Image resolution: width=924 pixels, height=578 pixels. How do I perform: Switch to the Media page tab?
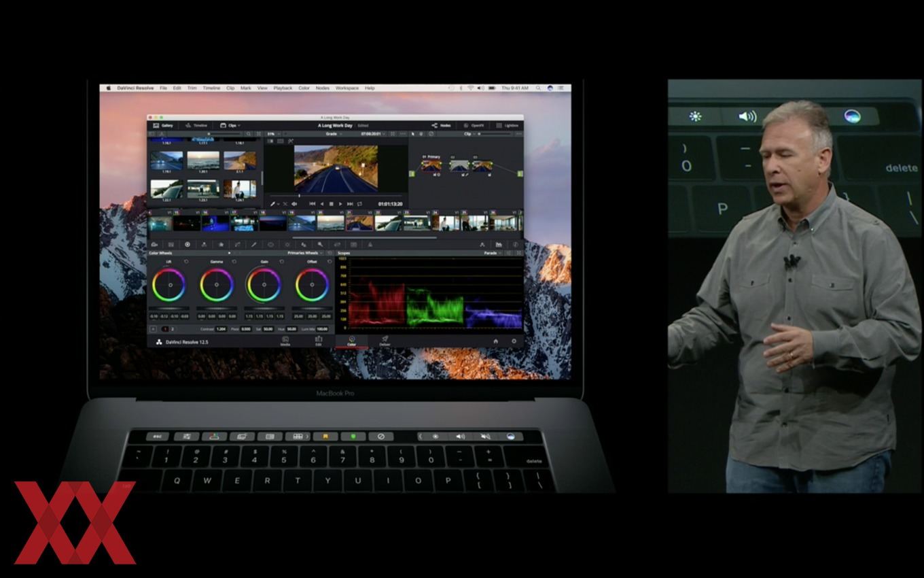(285, 340)
